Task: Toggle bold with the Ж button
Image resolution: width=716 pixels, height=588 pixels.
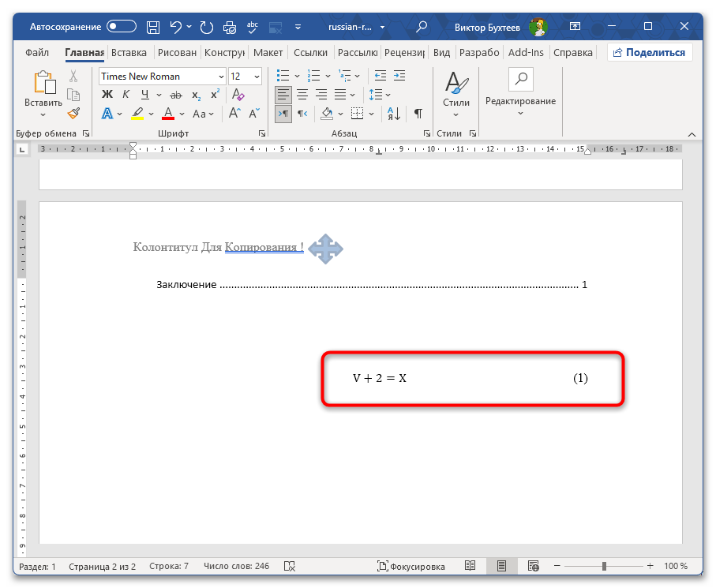Action: point(107,95)
